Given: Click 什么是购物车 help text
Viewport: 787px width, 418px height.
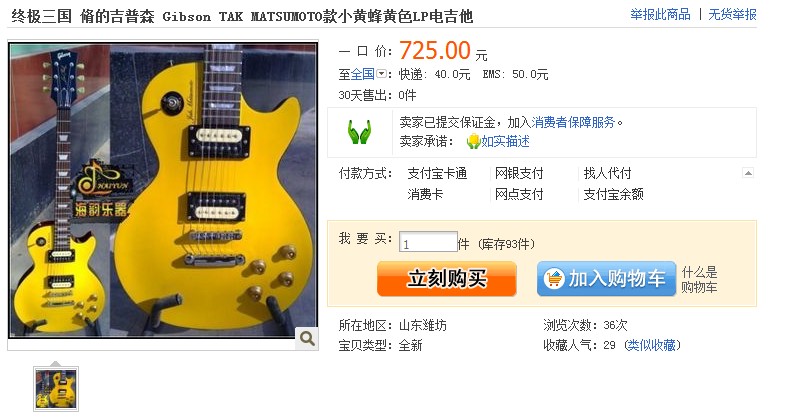Looking at the screenshot, I should click(x=699, y=280).
